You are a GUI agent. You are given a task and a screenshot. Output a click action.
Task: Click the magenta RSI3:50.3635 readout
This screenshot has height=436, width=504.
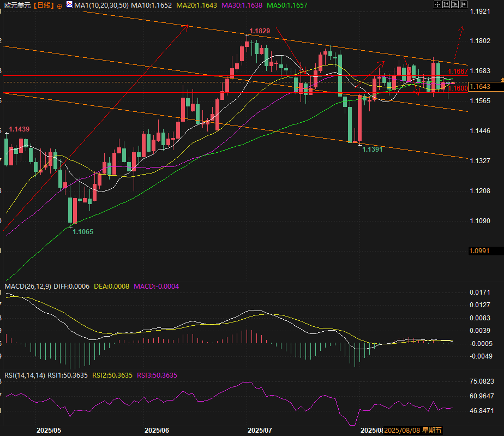pos(157,375)
